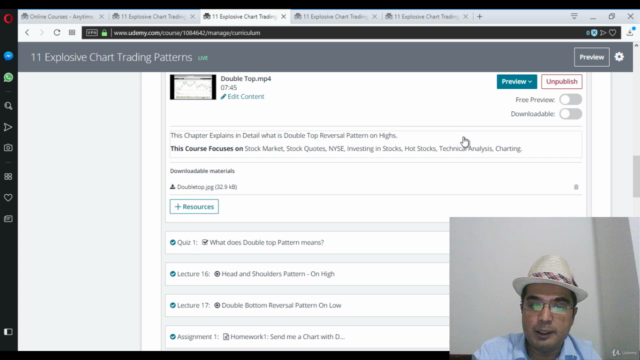
Task: Open the lecture Preview dropdown
Action: point(517,82)
